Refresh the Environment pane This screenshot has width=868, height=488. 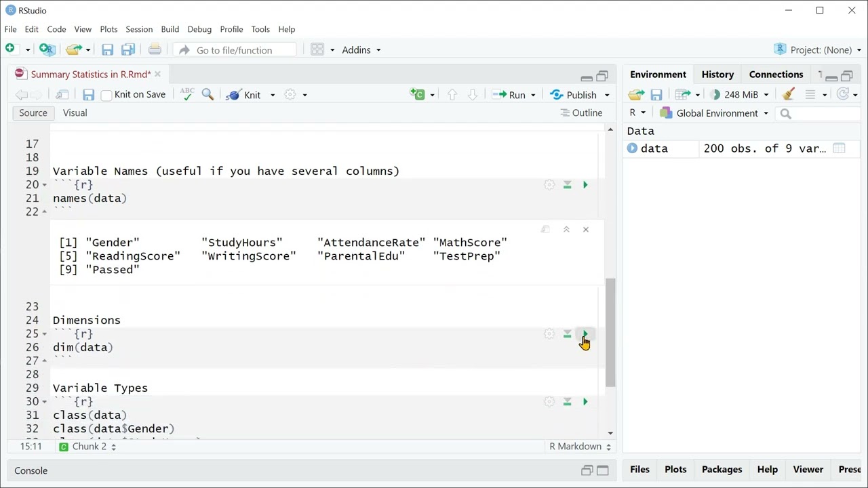click(x=843, y=94)
